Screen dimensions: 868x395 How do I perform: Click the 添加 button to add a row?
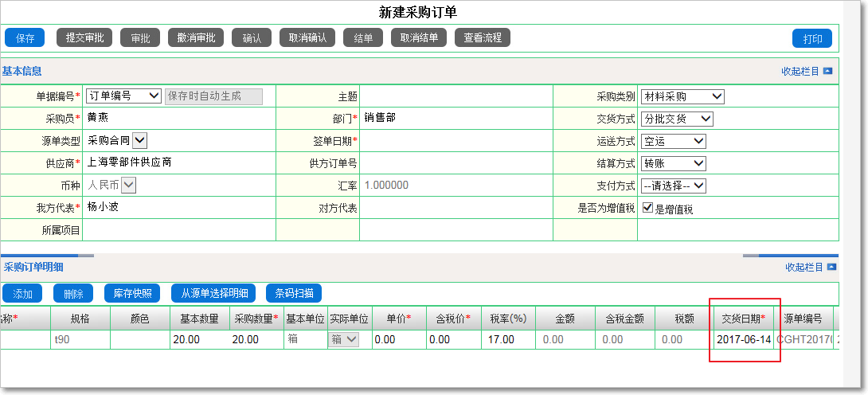tap(23, 293)
